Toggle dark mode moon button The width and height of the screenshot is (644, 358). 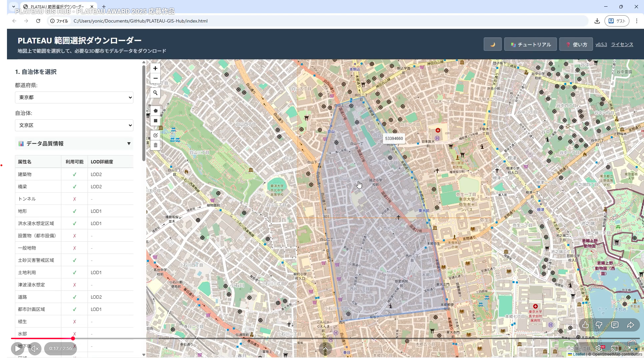coord(492,44)
